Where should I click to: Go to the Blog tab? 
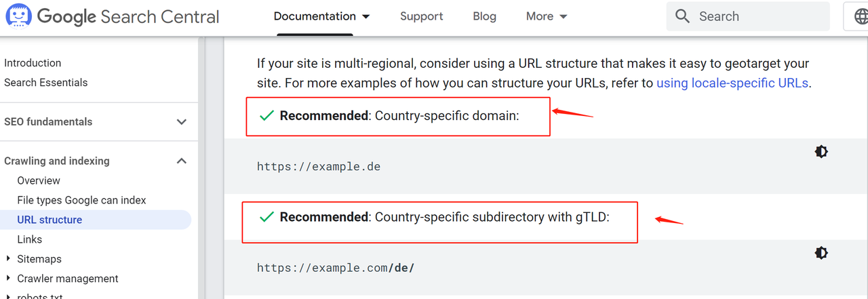(484, 16)
